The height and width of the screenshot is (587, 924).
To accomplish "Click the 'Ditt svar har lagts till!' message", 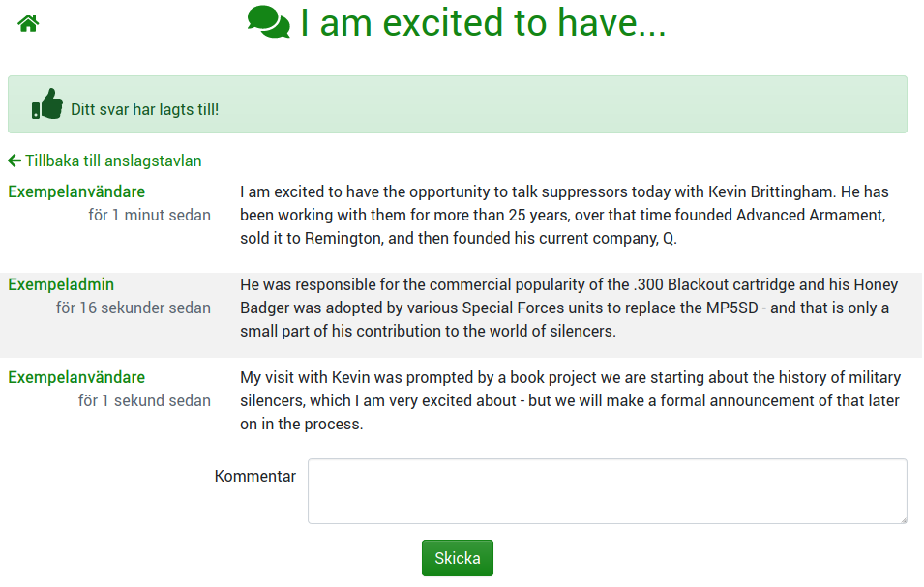I will click(145, 109).
